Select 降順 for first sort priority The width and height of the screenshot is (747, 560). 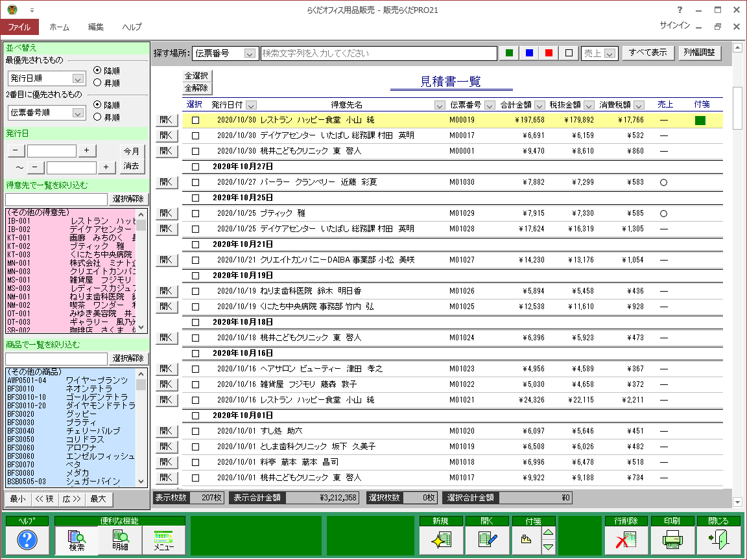click(x=97, y=70)
